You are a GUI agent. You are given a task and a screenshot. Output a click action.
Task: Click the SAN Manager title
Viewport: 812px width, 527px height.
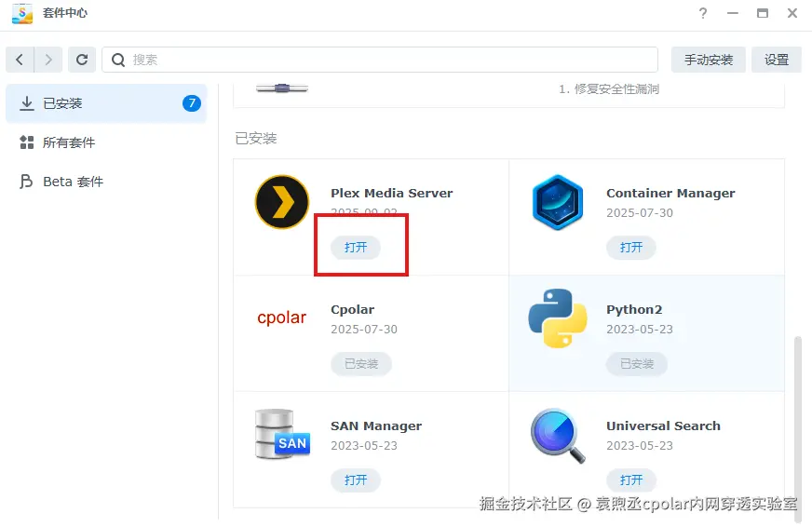[x=376, y=426]
